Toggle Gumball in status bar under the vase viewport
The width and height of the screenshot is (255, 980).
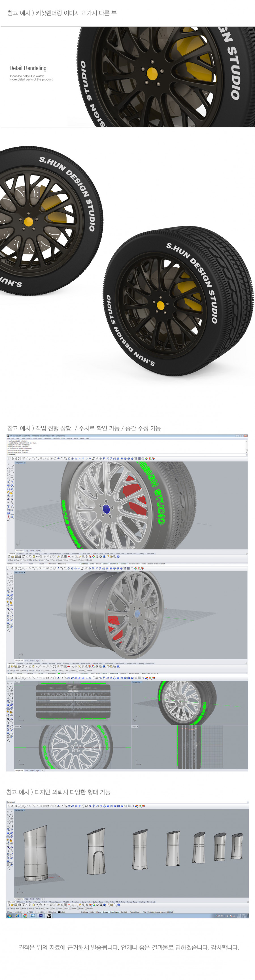(124, 912)
